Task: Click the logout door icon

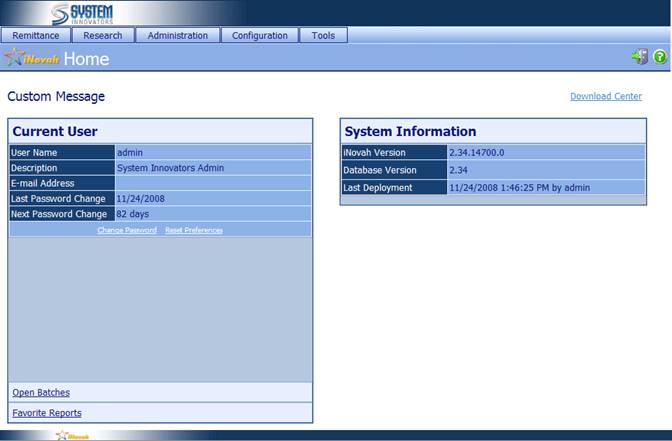Action: [x=639, y=58]
